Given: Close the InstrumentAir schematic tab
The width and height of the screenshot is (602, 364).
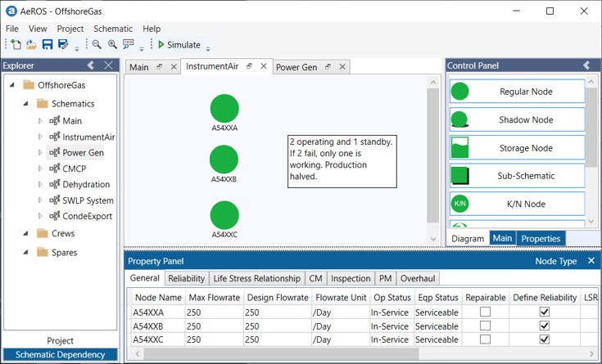Looking at the screenshot, I should (264, 66).
